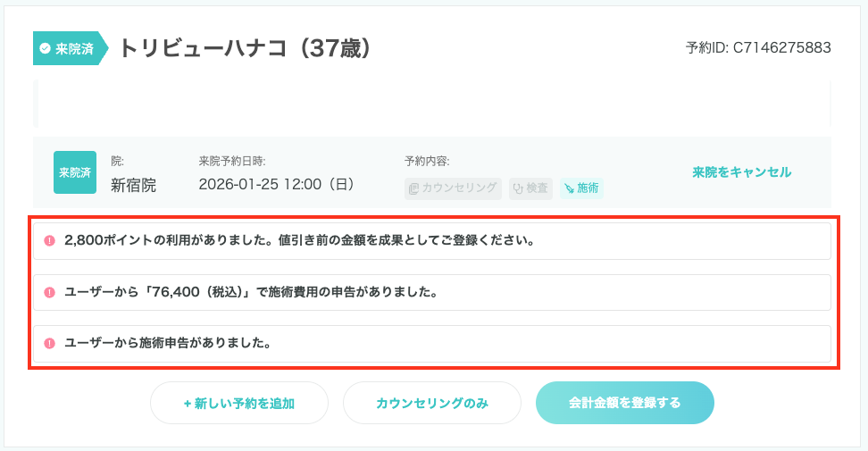
Task: Cancel the visit via 来院をキャンセル
Action: (x=741, y=172)
